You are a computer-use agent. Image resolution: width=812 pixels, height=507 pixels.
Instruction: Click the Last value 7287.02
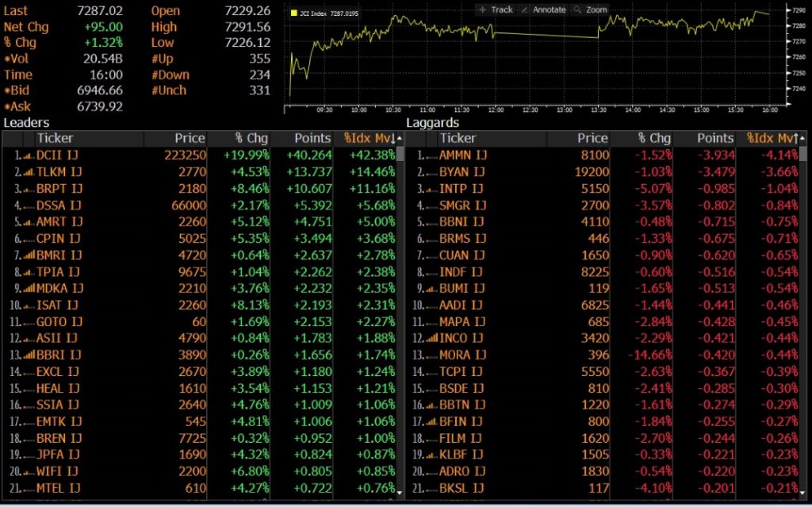(100, 11)
